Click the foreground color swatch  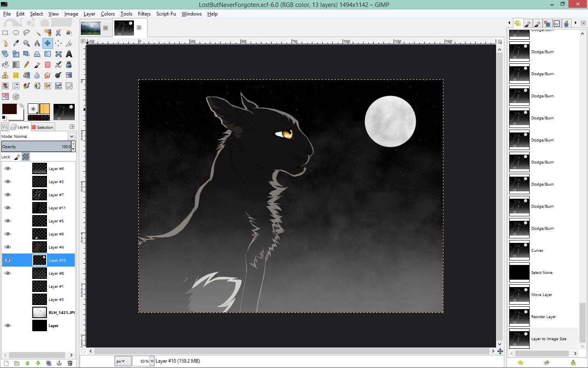[x=9, y=109]
